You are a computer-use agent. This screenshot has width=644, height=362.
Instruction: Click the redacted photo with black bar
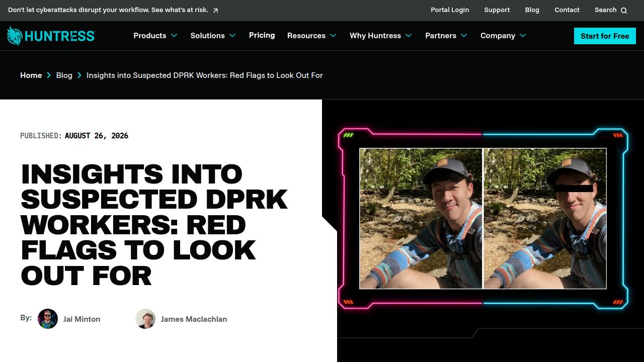click(545, 219)
